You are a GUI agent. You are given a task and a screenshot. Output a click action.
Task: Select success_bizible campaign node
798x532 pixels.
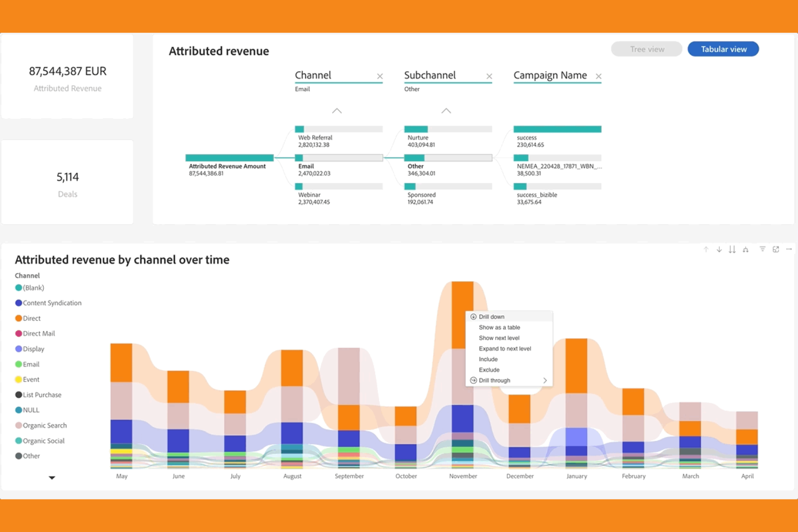tap(558, 194)
